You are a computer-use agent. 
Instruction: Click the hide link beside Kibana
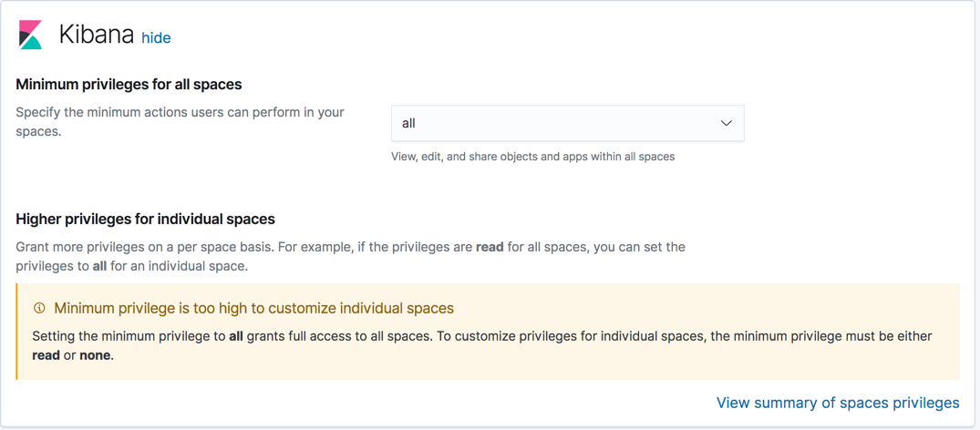point(156,37)
